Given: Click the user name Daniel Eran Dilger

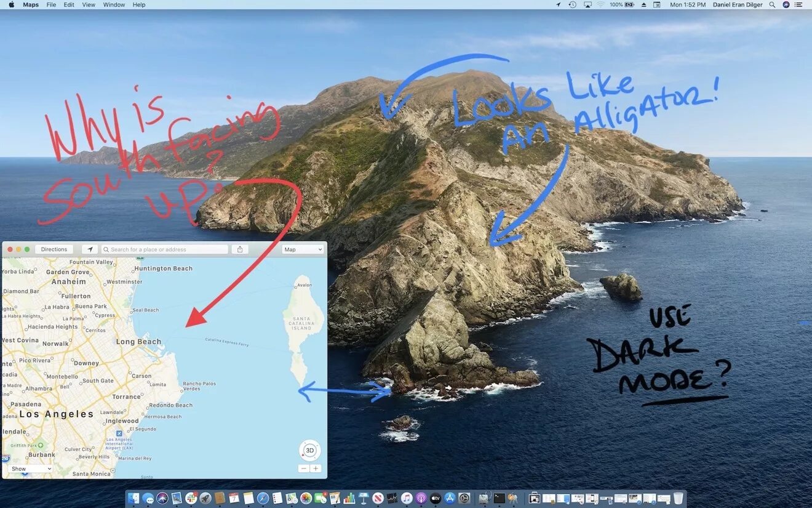Looking at the screenshot, I should point(738,4).
